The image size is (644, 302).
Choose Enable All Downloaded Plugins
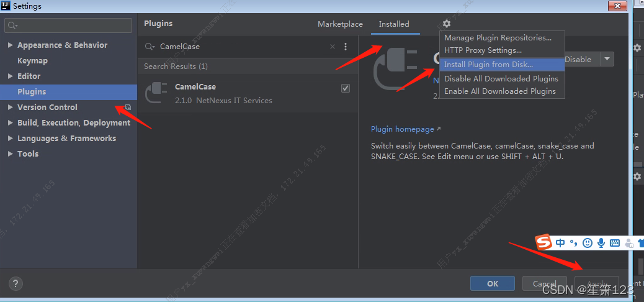click(x=503, y=91)
